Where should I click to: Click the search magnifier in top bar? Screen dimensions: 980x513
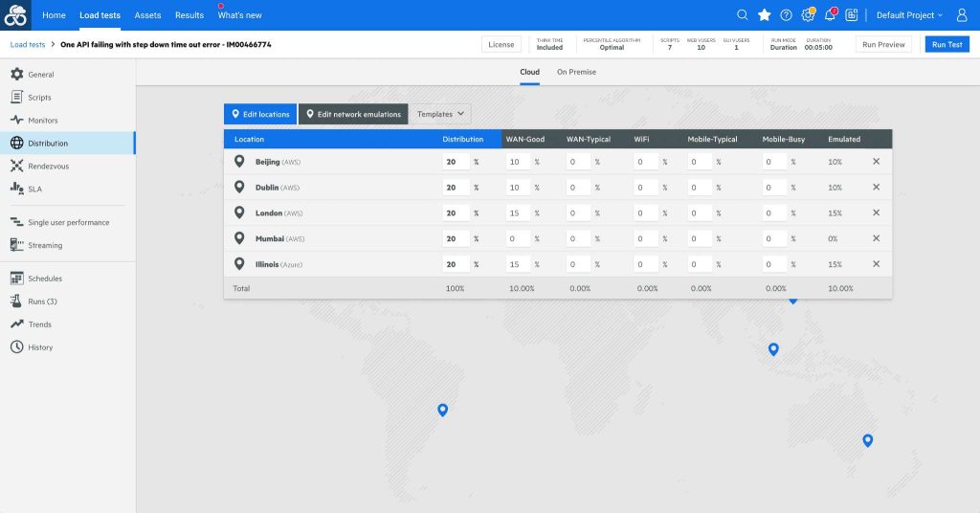tap(742, 15)
